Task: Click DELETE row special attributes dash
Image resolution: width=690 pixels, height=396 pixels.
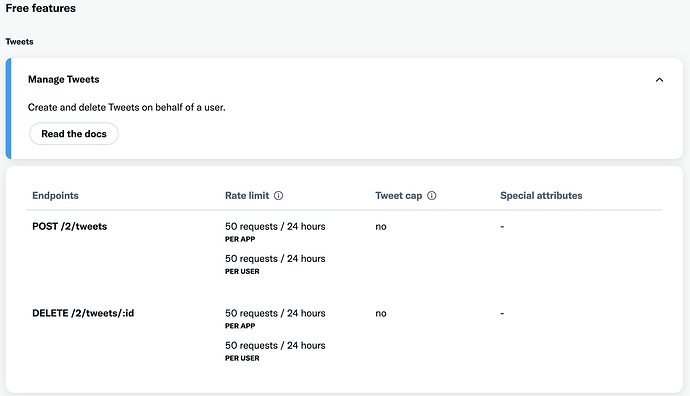Action: 502,313
